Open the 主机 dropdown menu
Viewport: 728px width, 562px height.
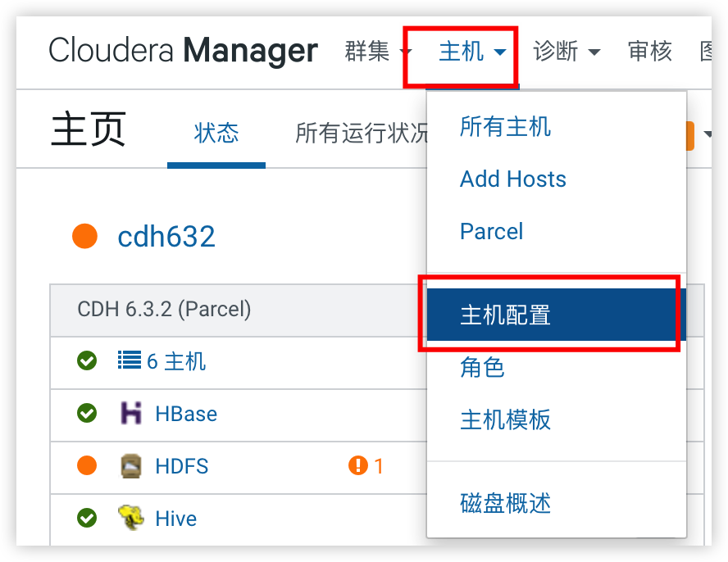point(472,51)
